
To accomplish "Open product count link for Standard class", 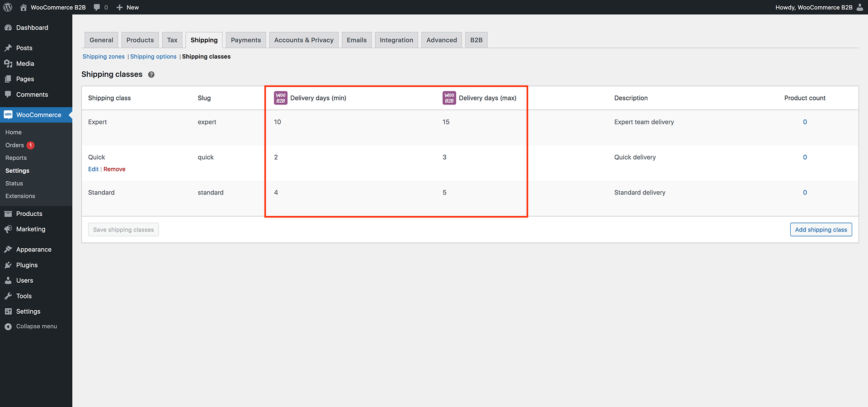I will point(805,193).
